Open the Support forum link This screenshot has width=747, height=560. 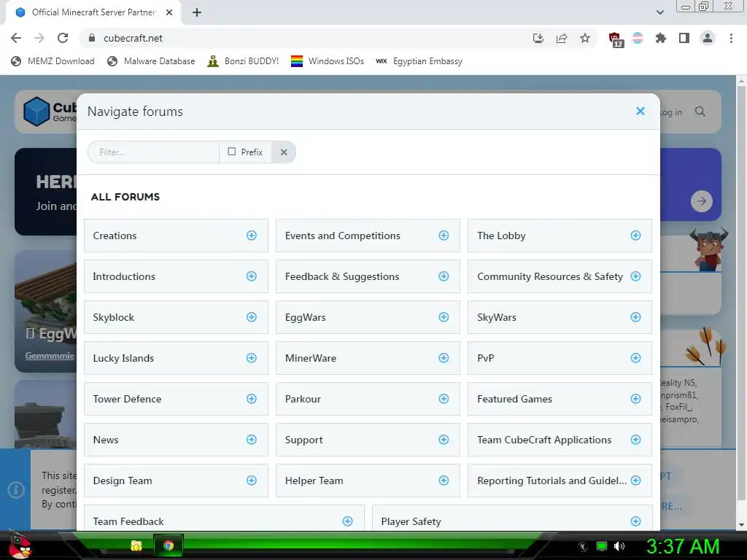pyautogui.click(x=304, y=440)
